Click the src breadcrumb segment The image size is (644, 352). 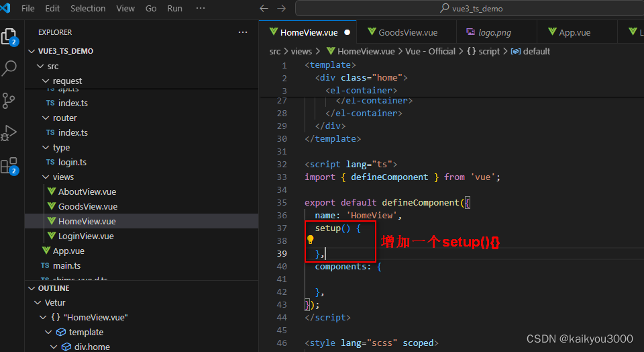[275, 52]
